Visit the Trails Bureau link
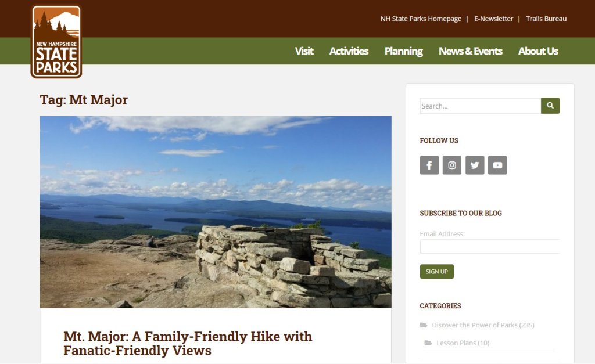This screenshot has height=364, width=595. pyautogui.click(x=546, y=19)
